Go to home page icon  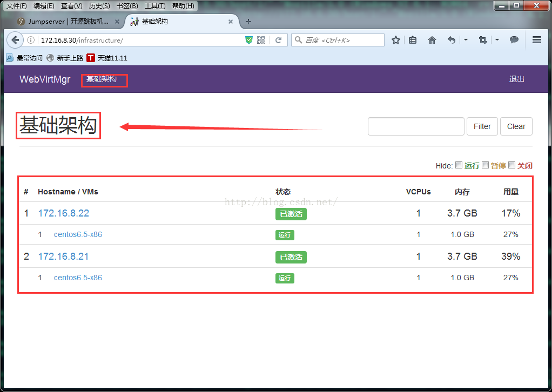pos(432,40)
